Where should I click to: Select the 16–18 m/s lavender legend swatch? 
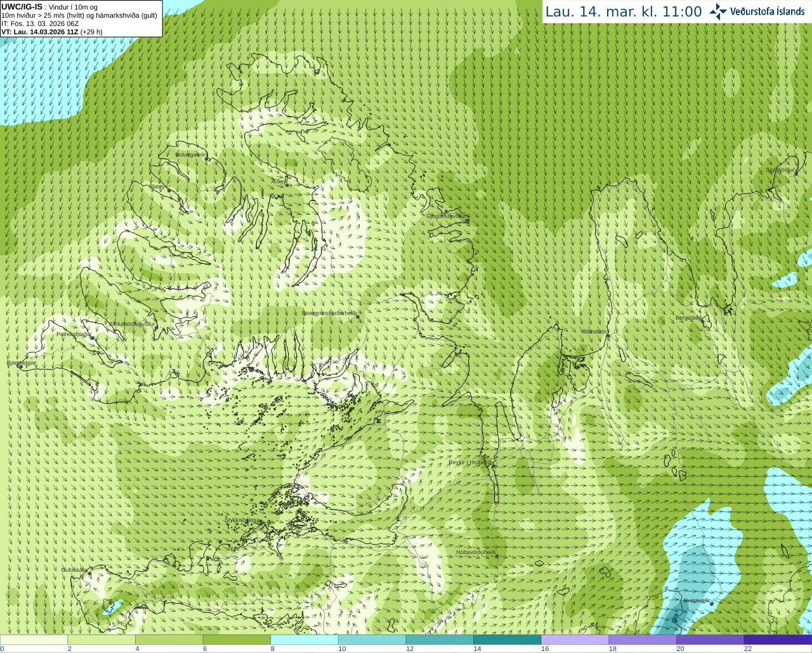[575, 640]
